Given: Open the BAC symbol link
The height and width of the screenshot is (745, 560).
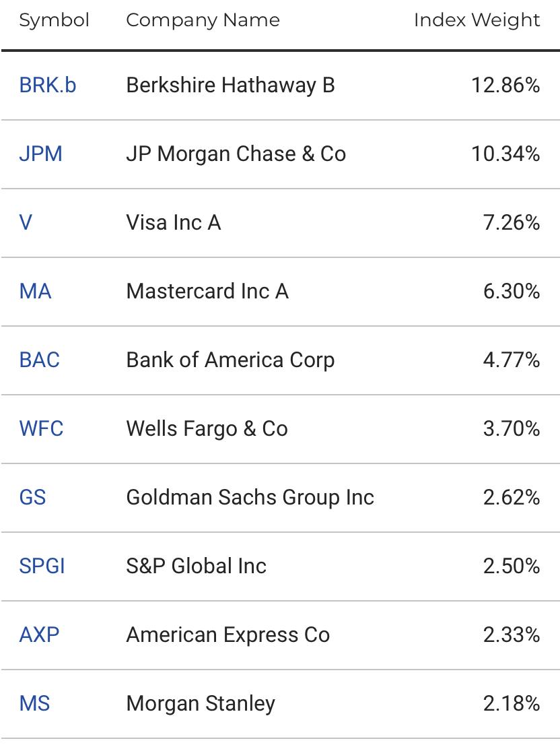Looking at the screenshot, I should (40, 360).
